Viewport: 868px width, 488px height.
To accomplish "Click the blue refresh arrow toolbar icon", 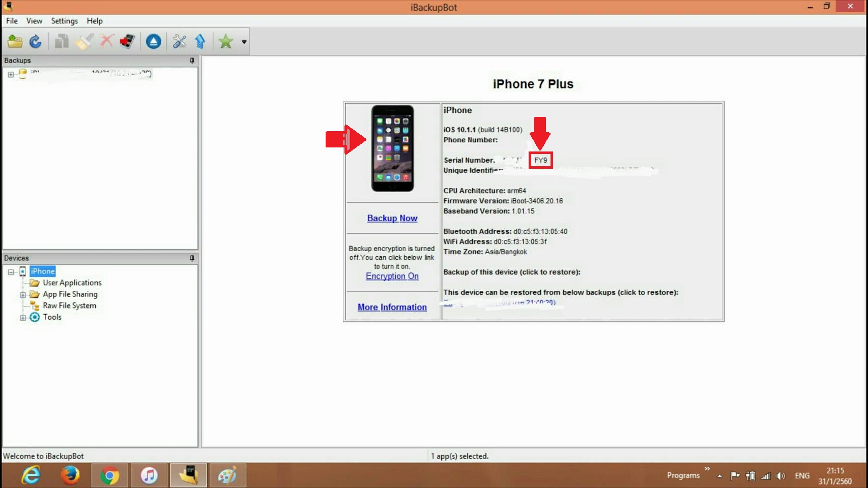I will 35,41.
